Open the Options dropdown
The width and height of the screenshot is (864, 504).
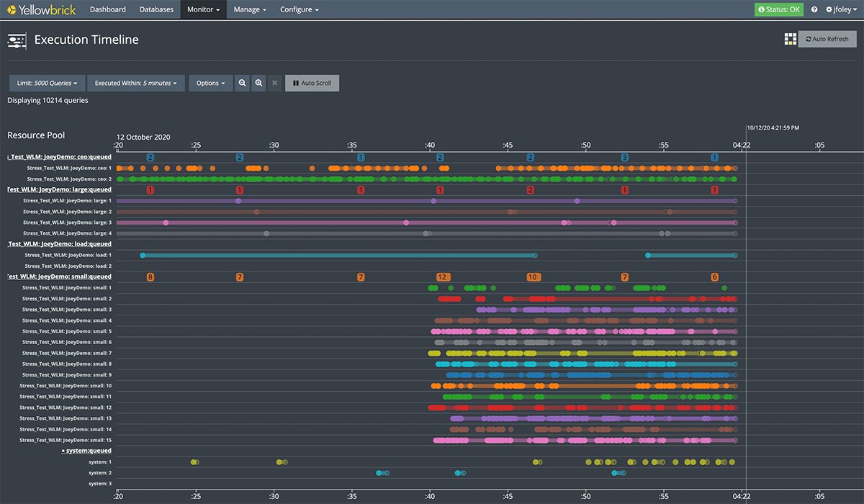(x=210, y=83)
